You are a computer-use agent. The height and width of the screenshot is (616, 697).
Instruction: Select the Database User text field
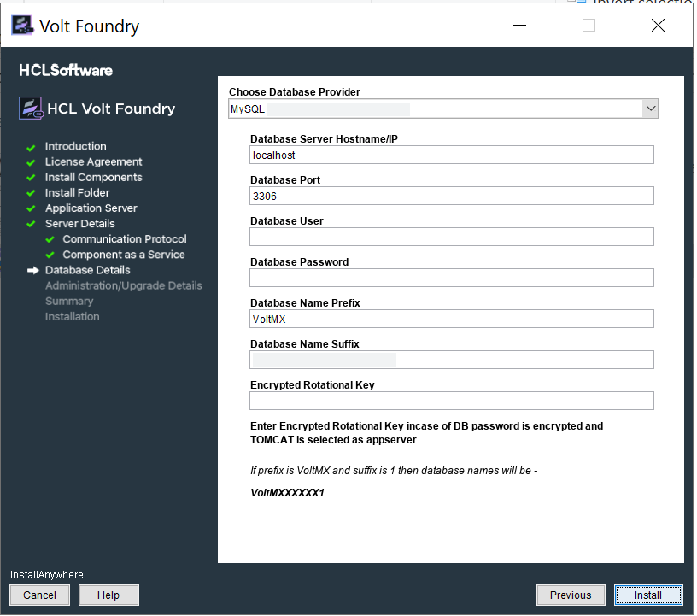[451, 237]
